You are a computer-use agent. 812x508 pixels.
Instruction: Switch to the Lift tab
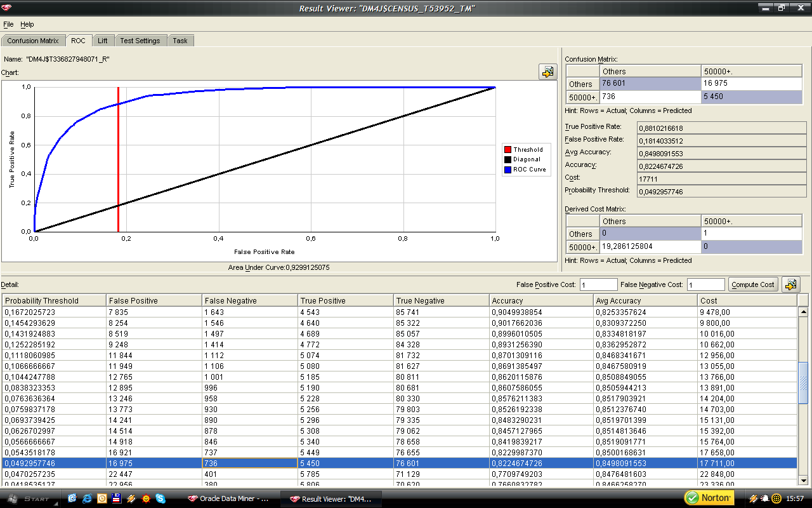click(103, 41)
